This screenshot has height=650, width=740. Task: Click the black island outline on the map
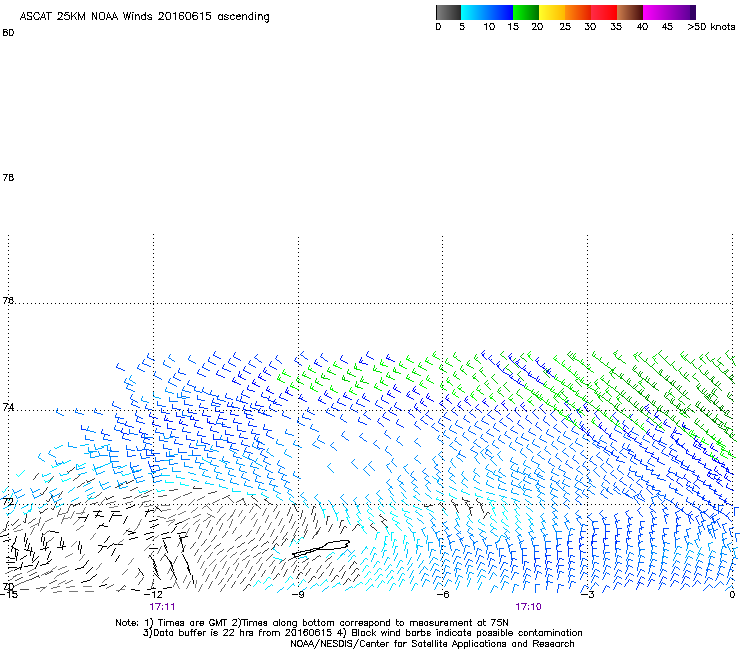point(321,548)
